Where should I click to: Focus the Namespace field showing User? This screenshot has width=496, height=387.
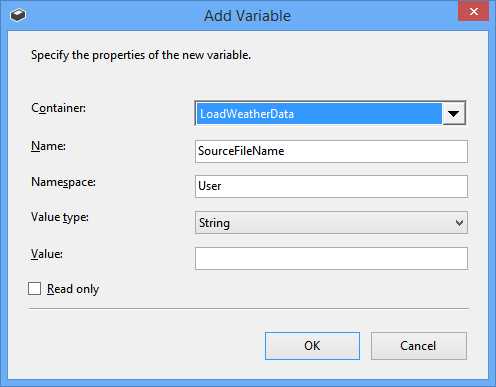tap(331, 186)
